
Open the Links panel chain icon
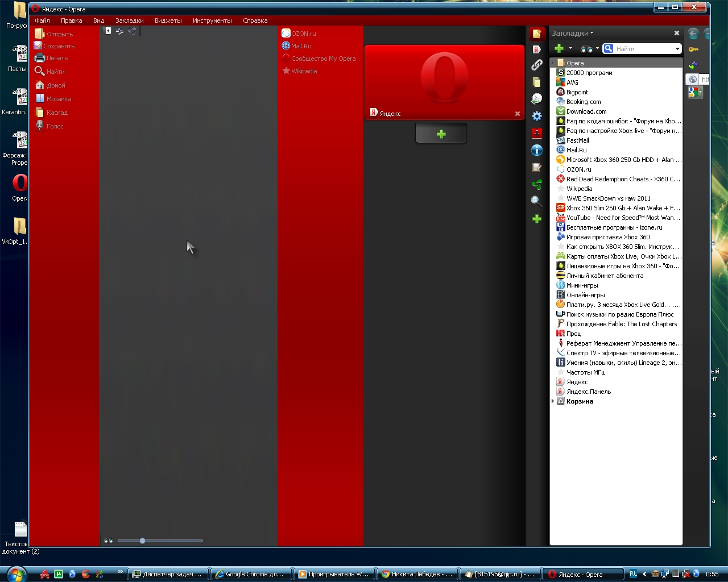point(536,65)
